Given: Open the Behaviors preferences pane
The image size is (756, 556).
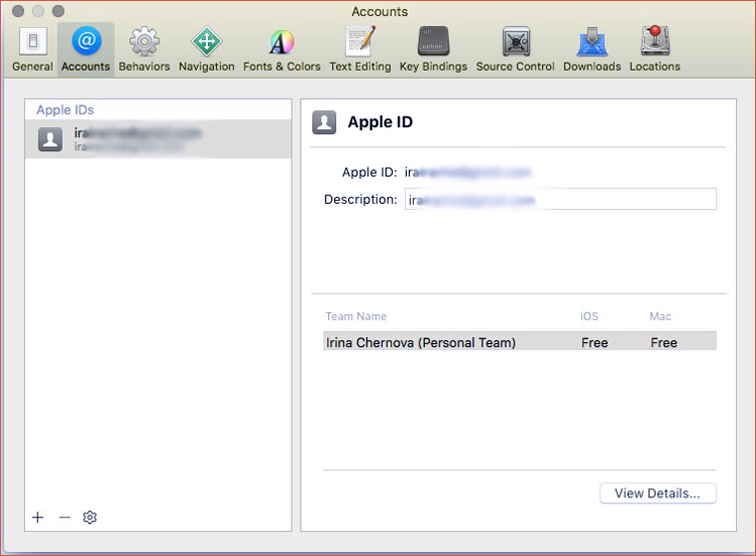Looking at the screenshot, I should click(x=144, y=49).
